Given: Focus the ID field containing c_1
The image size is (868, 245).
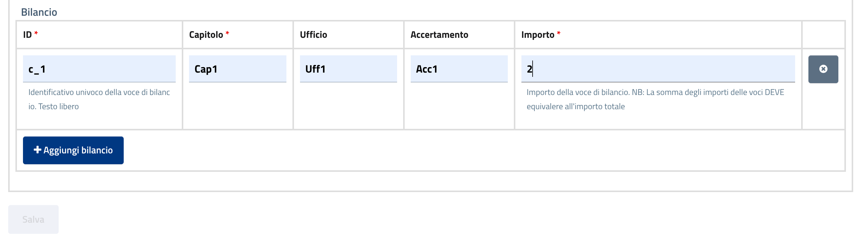Looking at the screenshot, I should click(x=99, y=69).
